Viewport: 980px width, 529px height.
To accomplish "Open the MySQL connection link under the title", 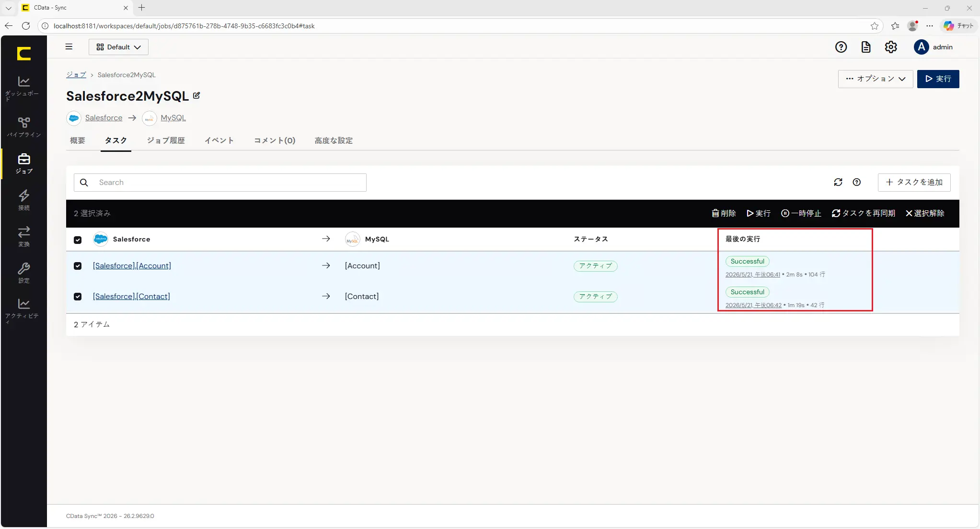I will [173, 118].
